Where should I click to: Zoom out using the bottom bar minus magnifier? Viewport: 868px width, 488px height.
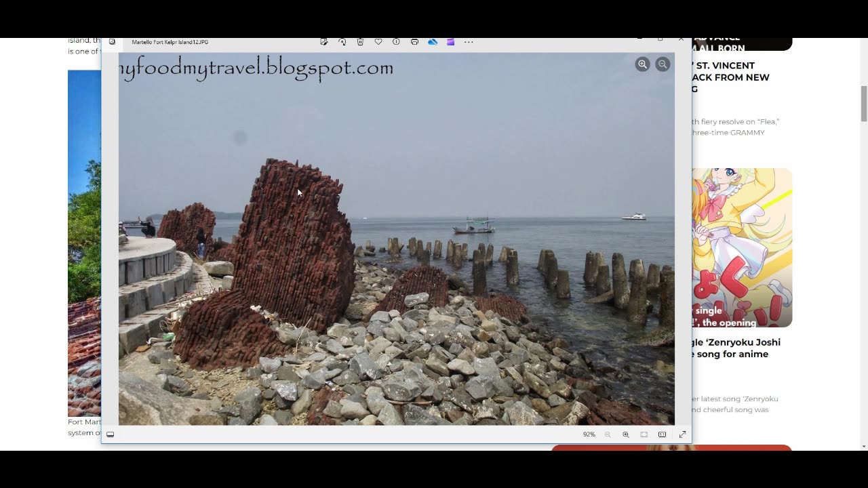[x=608, y=434]
